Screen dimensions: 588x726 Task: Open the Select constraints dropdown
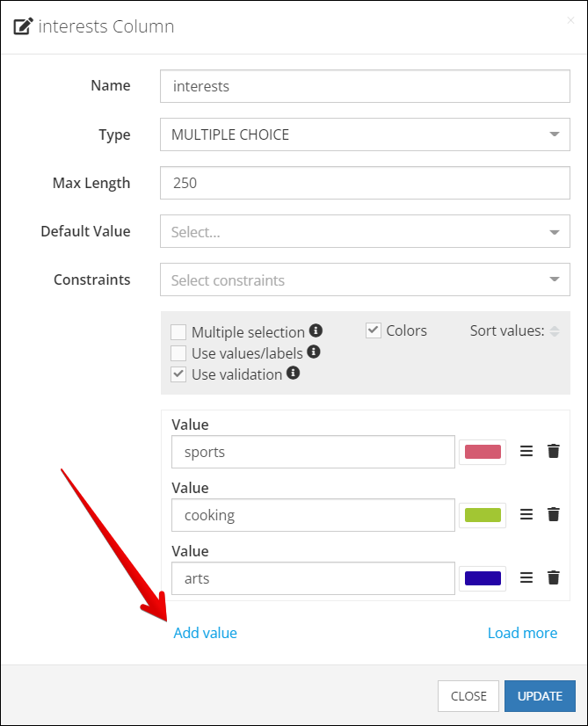pyautogui.click(x=365, y=280)
